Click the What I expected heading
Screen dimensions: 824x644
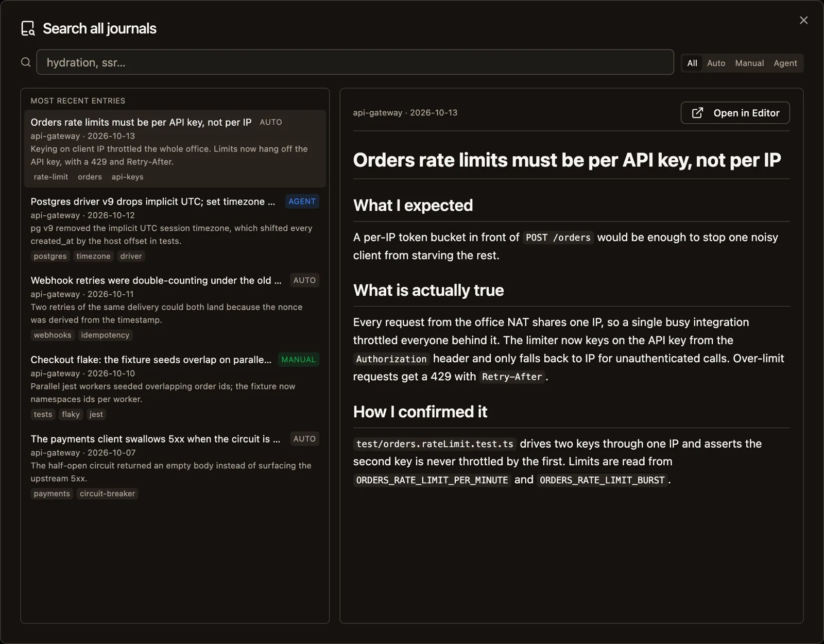413,205
